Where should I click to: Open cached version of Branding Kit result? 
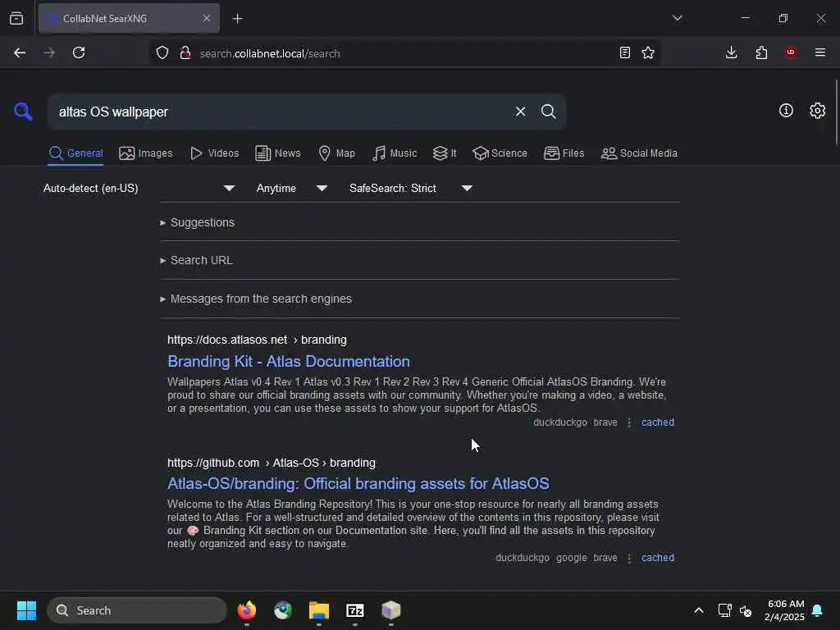click(x=658, y=422)
